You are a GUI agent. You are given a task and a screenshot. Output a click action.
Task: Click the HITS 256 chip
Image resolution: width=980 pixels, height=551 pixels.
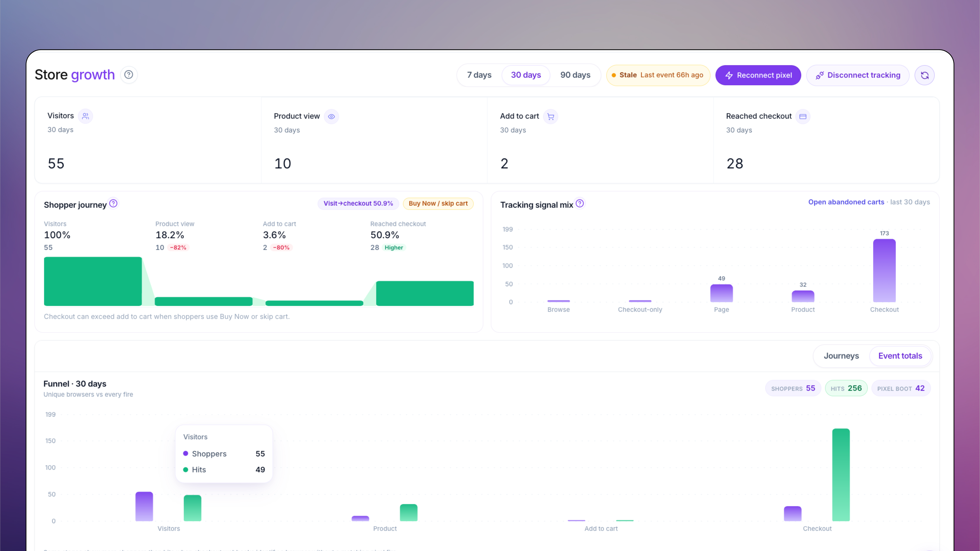point(846,388)
